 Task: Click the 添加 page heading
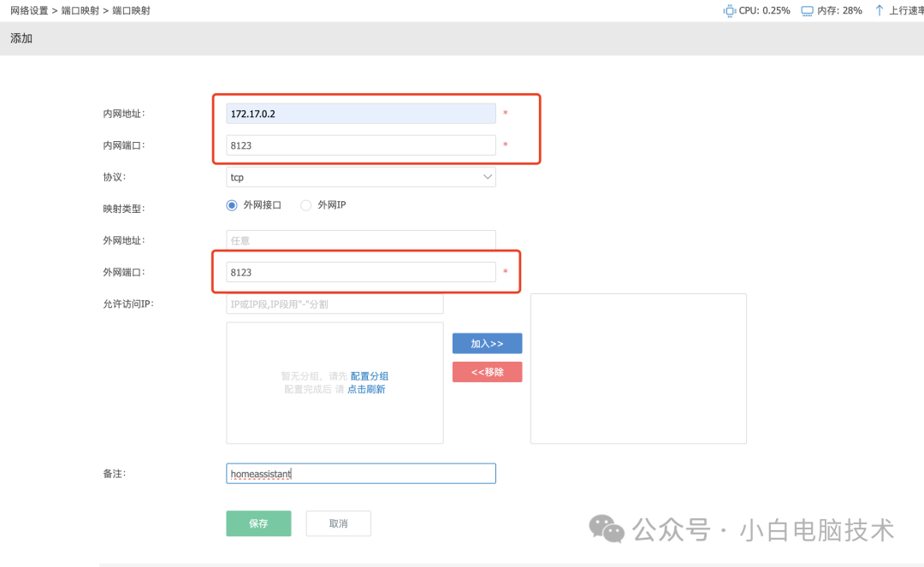[21, 38]
